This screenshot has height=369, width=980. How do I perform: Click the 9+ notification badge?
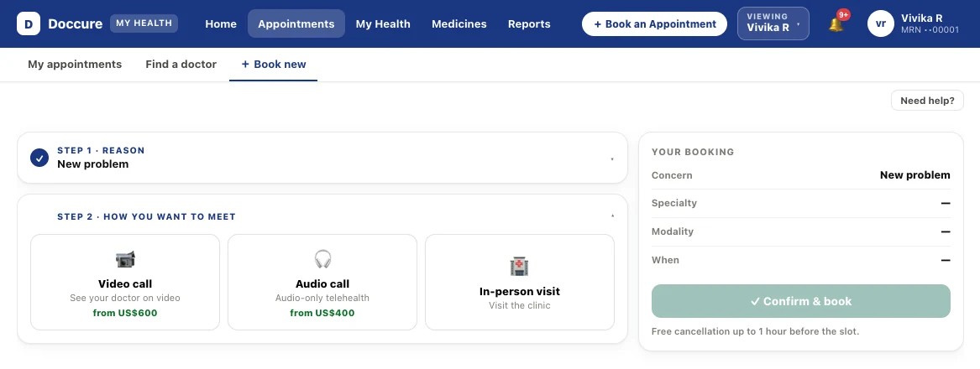click(844, 14)
